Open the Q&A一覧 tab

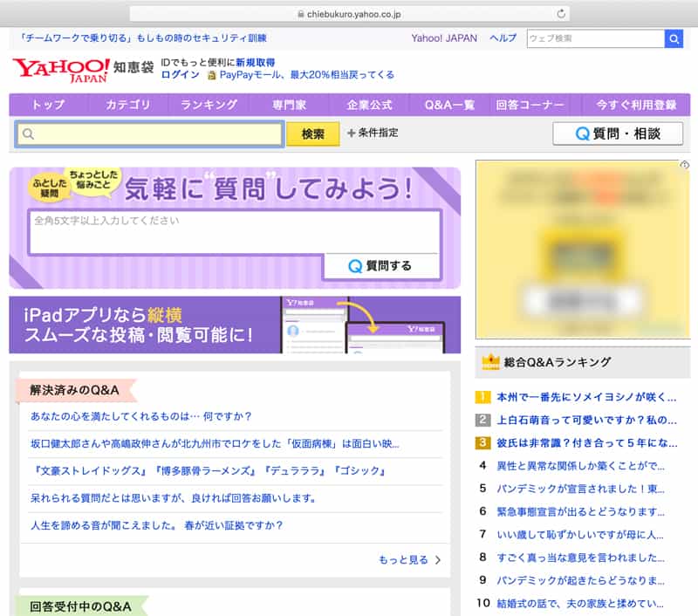coord(449,105)
